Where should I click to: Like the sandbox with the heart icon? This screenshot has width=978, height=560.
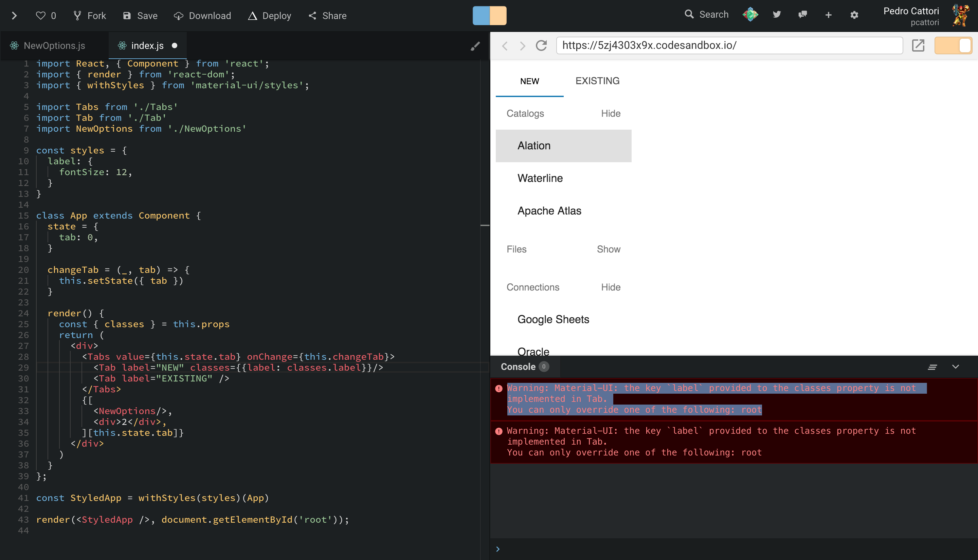(x=41, y=15)
